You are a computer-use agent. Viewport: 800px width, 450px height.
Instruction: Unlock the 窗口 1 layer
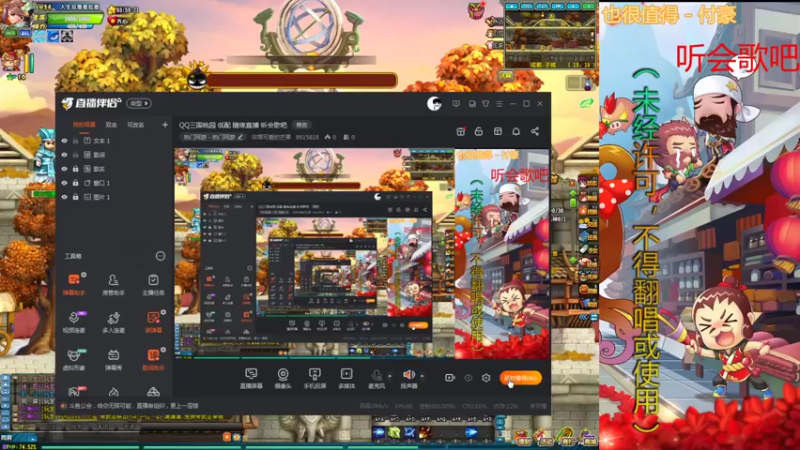(x=75, y=183)
